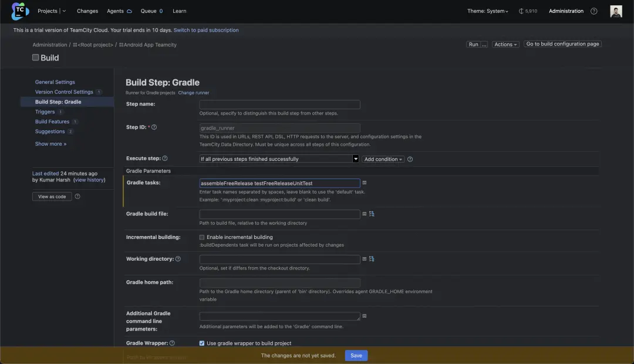Click help icon next to Gradle Wrapper label

(172, 343)
